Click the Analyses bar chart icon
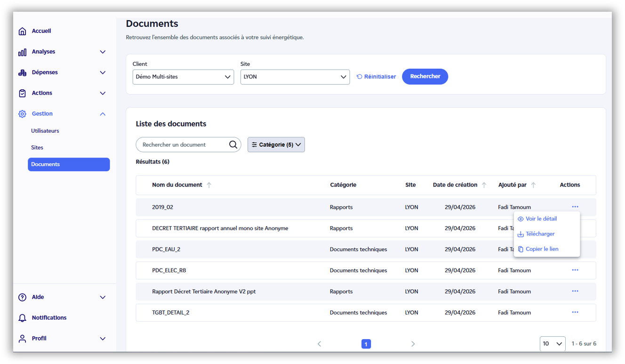This screenshot has width=625, height=364. point(22,52)
